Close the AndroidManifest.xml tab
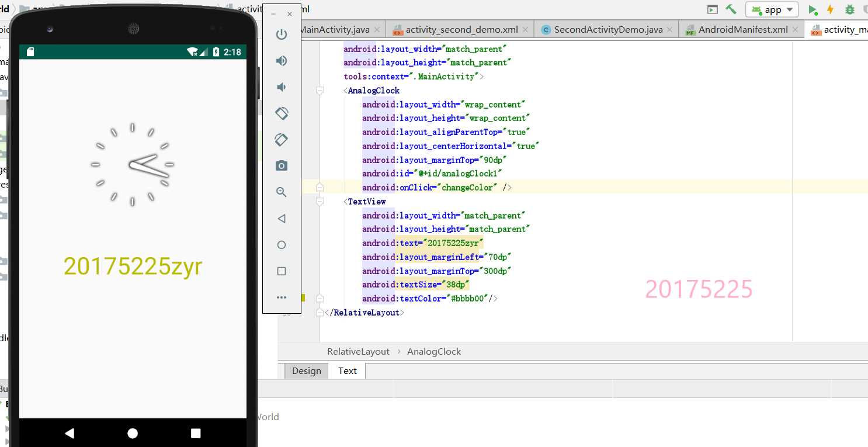Screen dimensions: 868x447 pyautogui.click(x=796, y=29)
